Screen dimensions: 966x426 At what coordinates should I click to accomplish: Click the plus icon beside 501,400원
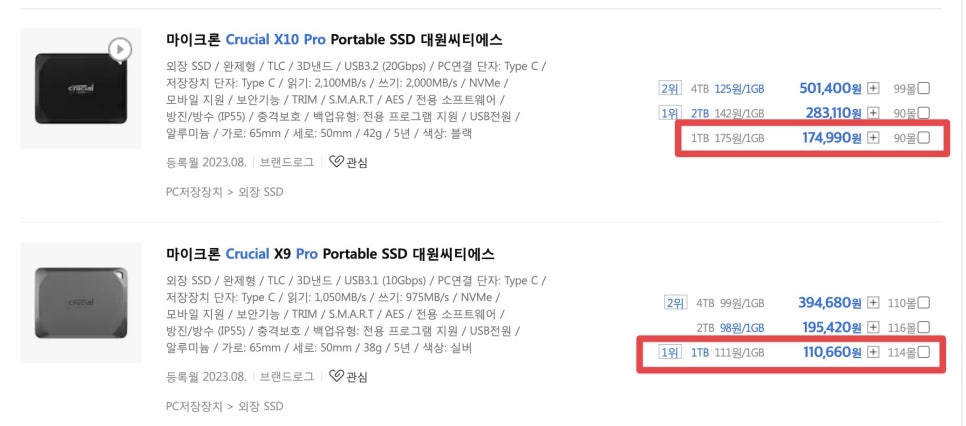pyautogui.click(x=873, y=88)
